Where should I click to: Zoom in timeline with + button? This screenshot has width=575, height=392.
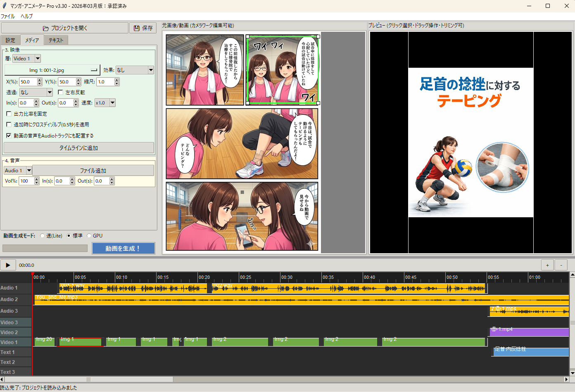click(x=547, y=265)
